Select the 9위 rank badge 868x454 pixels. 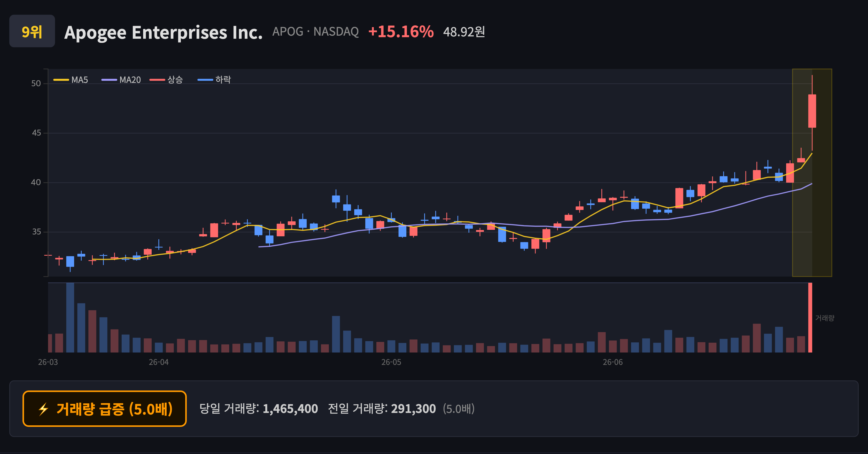click(32, 31)
